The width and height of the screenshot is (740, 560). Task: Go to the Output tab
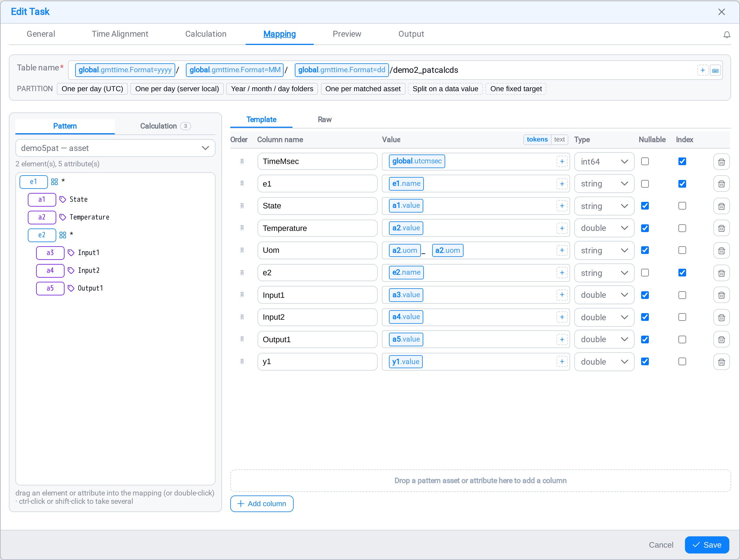411,34
